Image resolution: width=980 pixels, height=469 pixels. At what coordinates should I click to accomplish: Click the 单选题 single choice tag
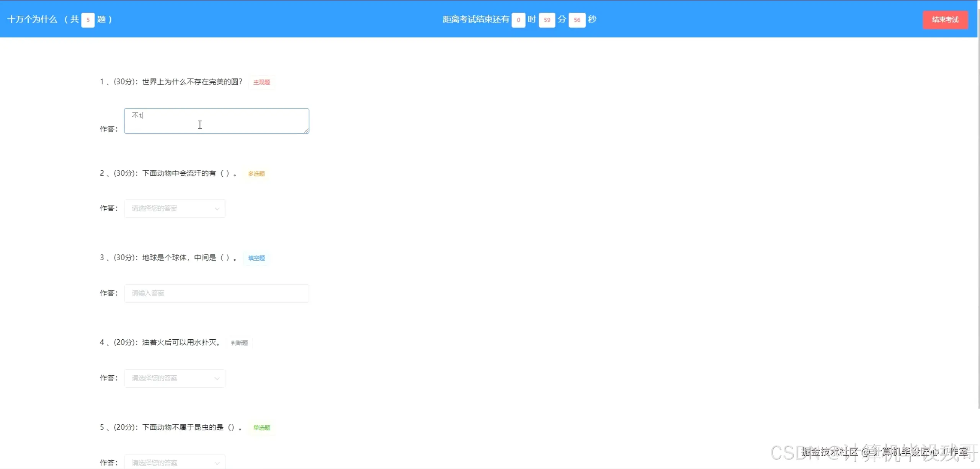pos(261,428)
